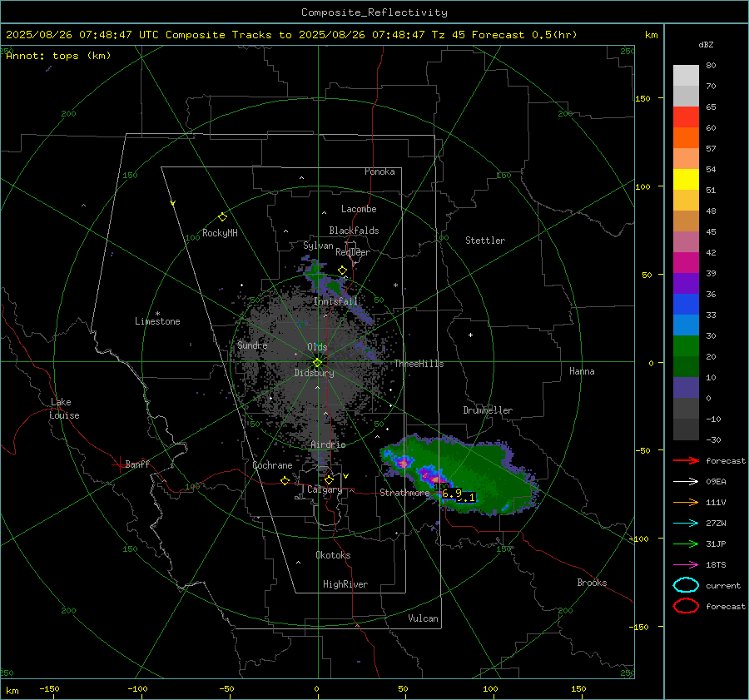Click the Composite_Reflectivity title
The height and width of the screenshot is (700, 749).
(374, 12)
